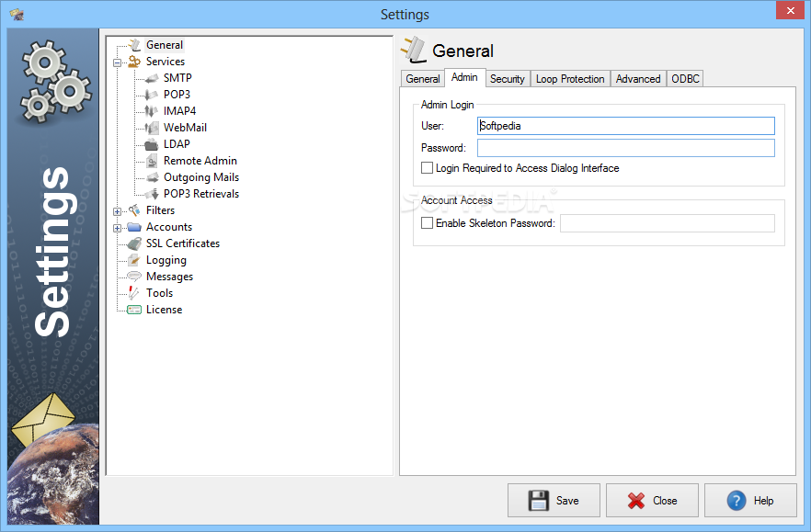Close the Settings window with red X
Image resolution: width=811 pixels, height=532 pixels.
pyautogui.click(x=790, y=10)
